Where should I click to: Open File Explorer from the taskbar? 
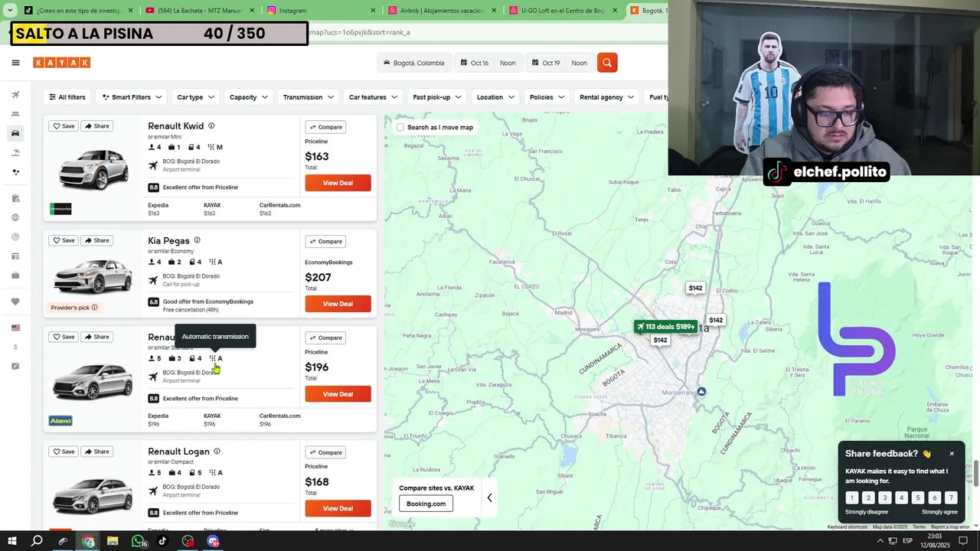tap(113, 541)
